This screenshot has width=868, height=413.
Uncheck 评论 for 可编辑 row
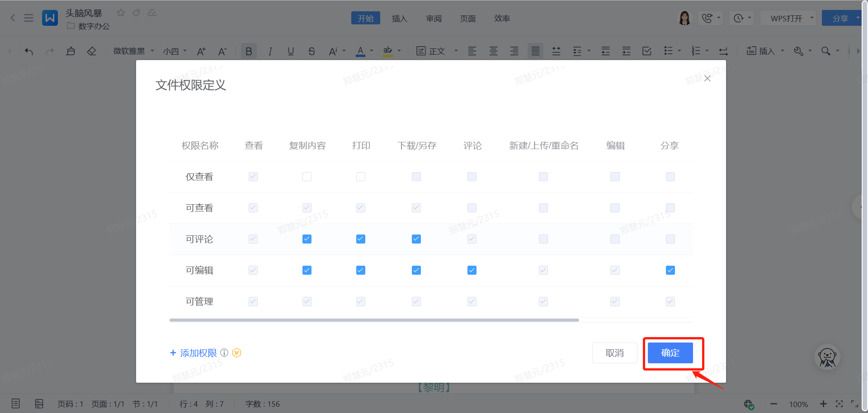472,270
